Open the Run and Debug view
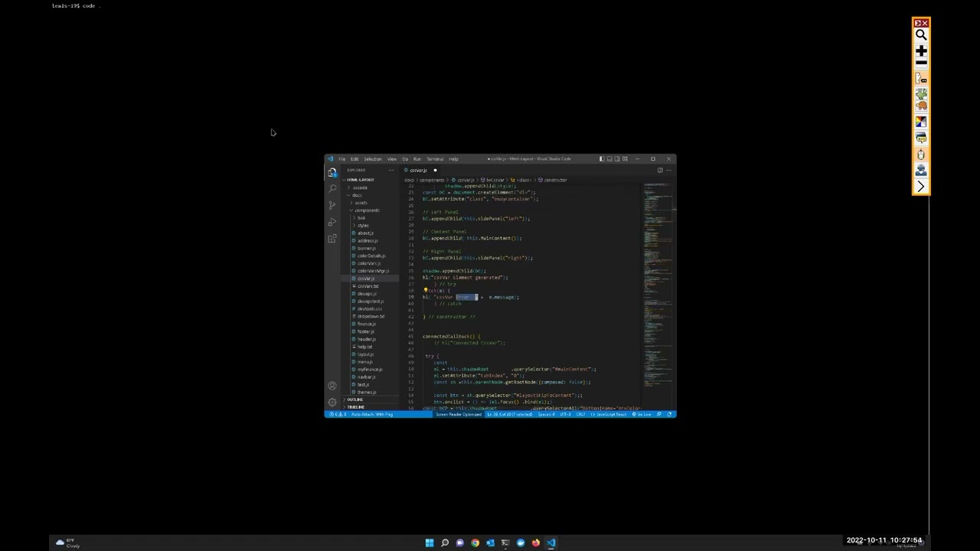The height and width of the screenshot is (551, 980). (x=332, y=222)
